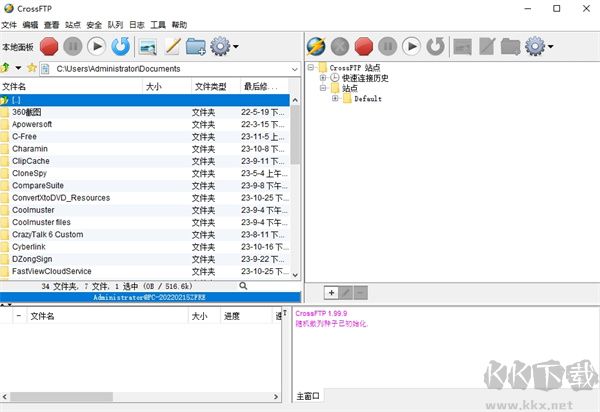Click the document icon beside path field
The width and height of the screenshot is (600, 412).
coord(45,69)
